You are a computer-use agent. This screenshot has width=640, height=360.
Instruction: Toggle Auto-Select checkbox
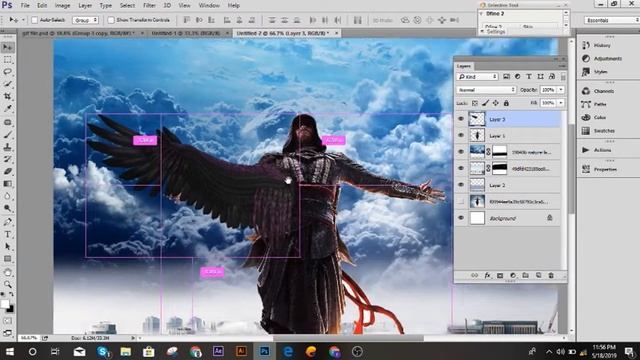[35, 20]
